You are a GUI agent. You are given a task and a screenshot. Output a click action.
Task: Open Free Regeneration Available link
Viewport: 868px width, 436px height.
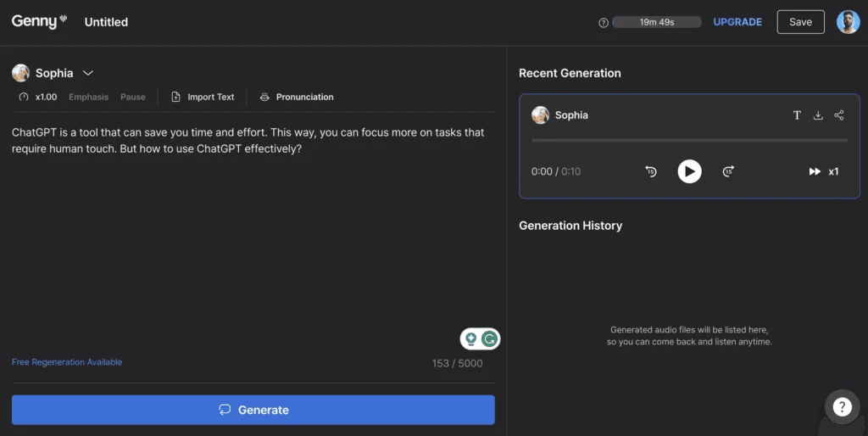(67, 361)
